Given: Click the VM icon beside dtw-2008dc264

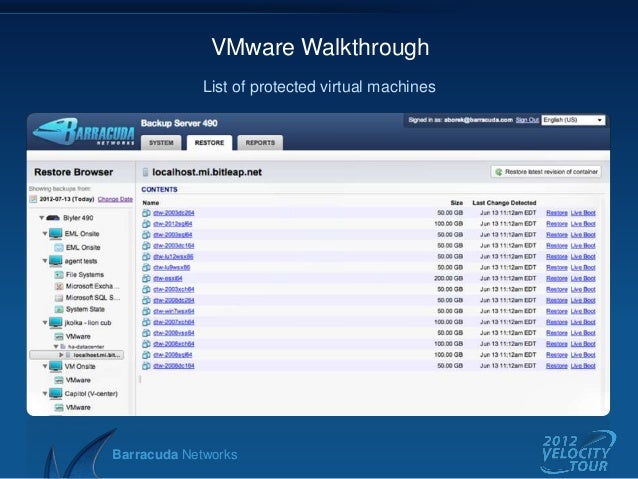Looking at the screenshot, I should tap(146, 300).
